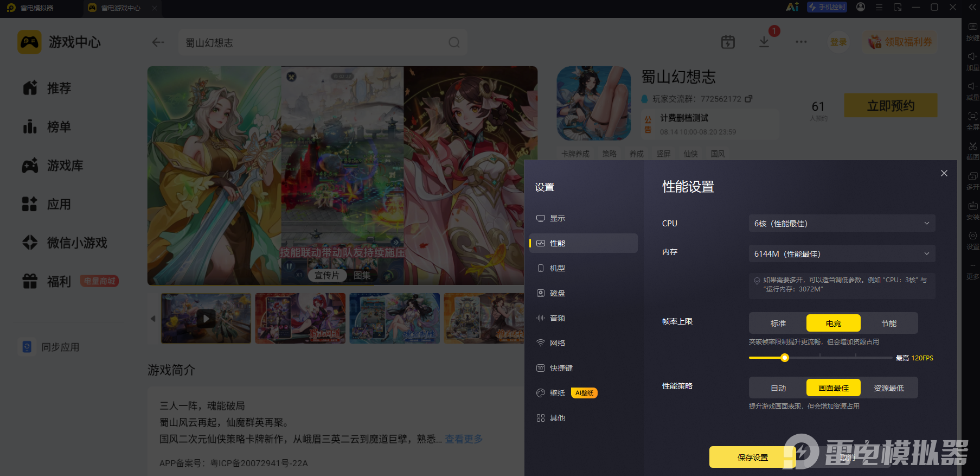This screenshot has height=476, width=980.
Task: Open the 音频 audio settings
Action: (x=583, y=318)
